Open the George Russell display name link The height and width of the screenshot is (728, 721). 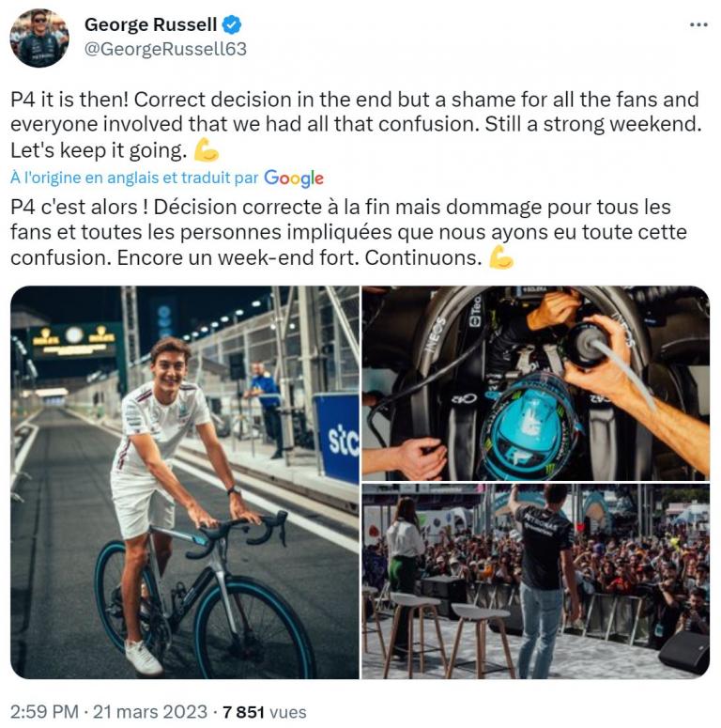pyautogui.click(x=150, y=24)
